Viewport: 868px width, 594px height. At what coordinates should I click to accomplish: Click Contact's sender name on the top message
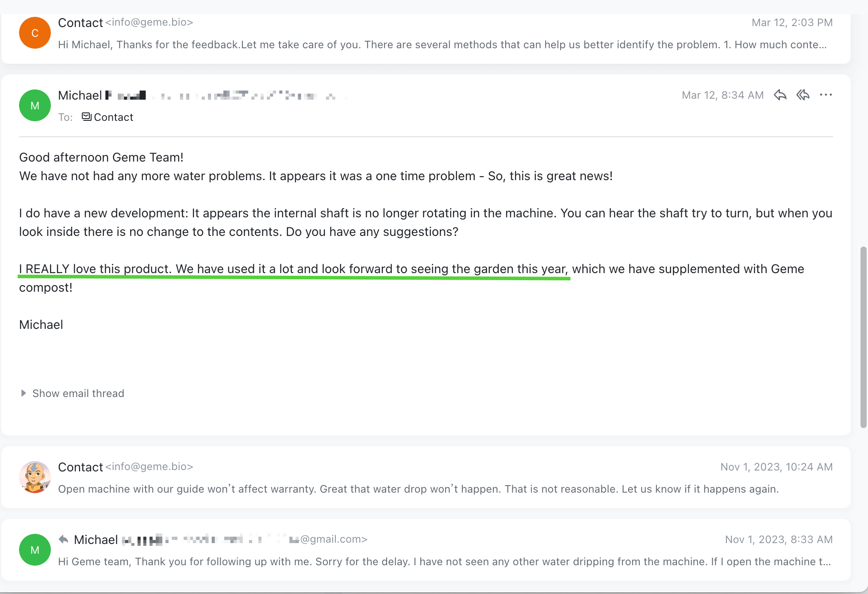click(81, 22)
